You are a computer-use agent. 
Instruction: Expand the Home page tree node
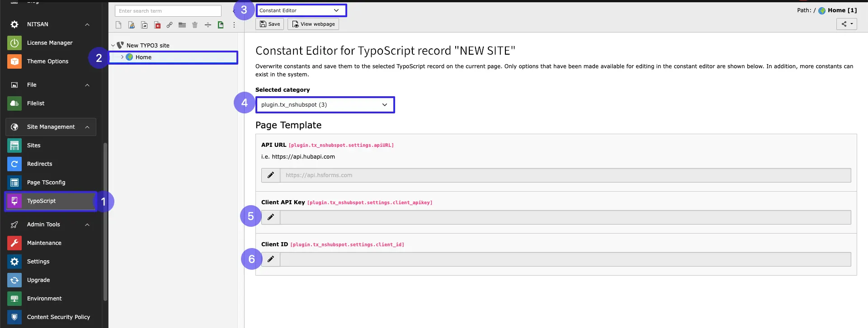[122, 57]
